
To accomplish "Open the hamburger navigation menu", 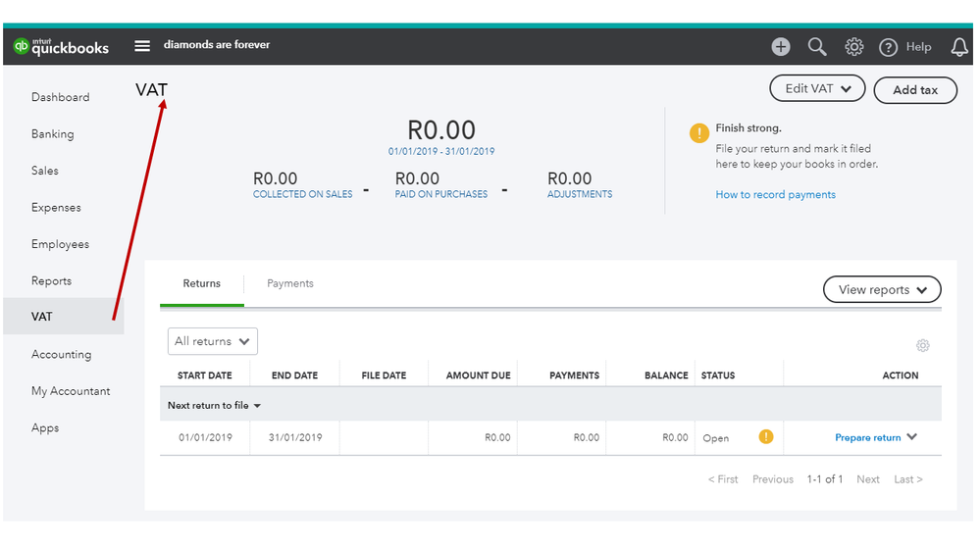I will pyautogui.click(x=142, y=46).
